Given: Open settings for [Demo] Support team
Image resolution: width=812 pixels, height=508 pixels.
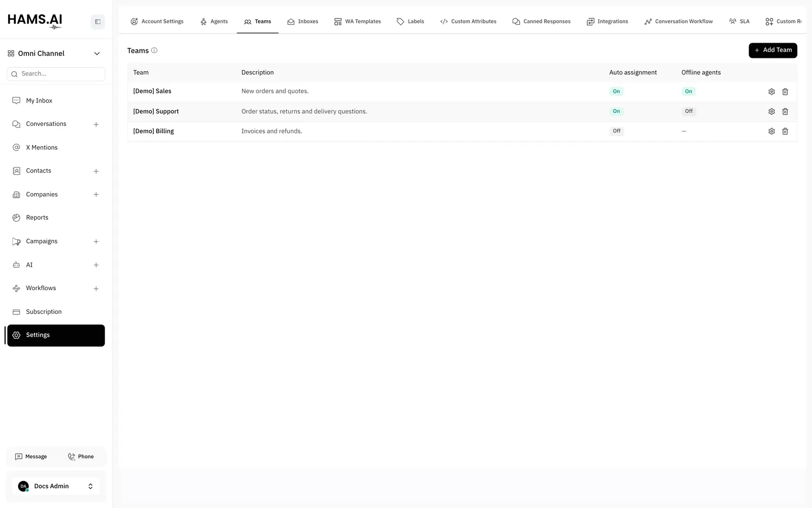Looking at the screenshot, I should (771, 112).
